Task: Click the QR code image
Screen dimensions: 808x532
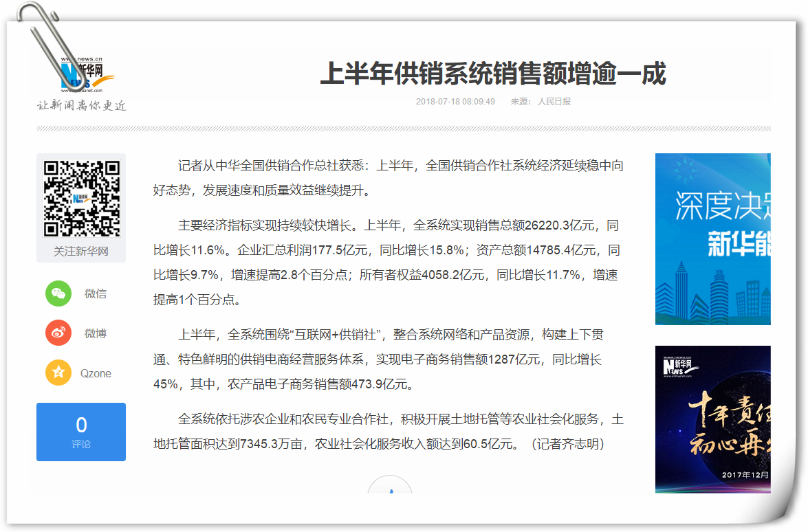Action: pos(81,198)
